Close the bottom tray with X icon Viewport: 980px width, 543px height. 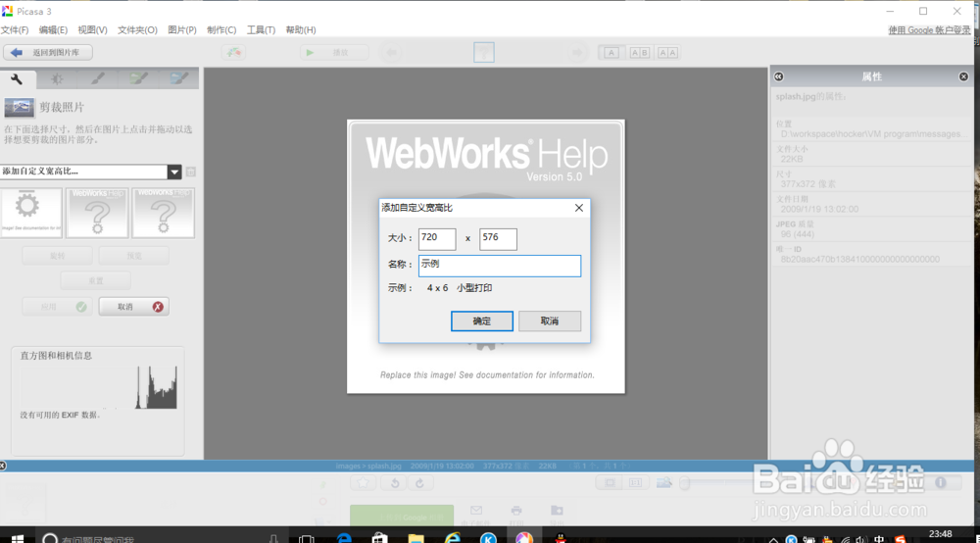(x=3, y=466)
